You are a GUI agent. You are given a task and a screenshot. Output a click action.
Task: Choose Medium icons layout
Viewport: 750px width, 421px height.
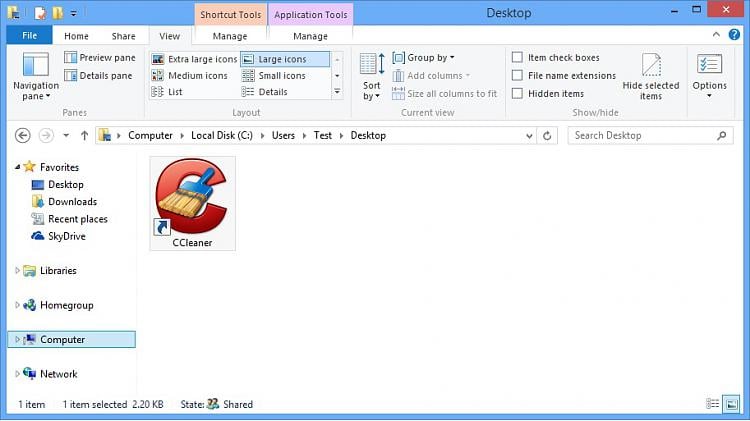point(189,76)
